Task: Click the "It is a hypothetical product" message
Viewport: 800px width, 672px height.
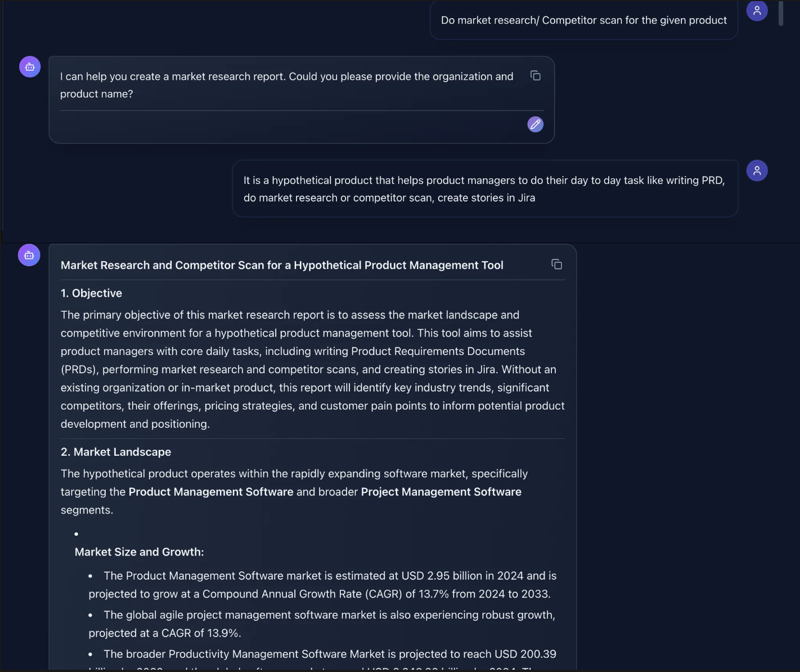Action: pos(484,189)
